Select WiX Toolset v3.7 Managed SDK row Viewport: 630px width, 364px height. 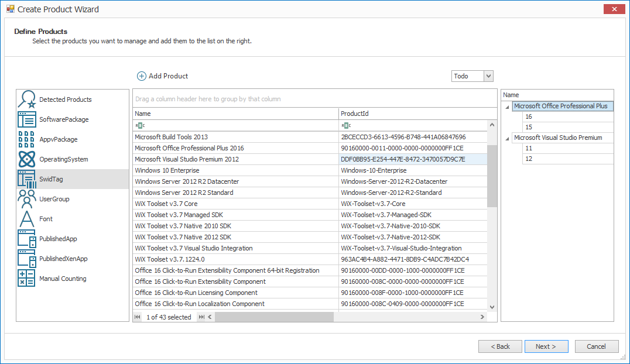point(310,215)
